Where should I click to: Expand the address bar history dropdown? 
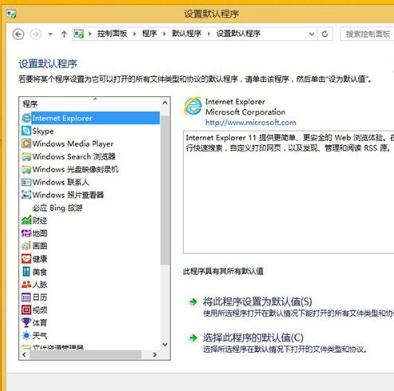point(311,34)
